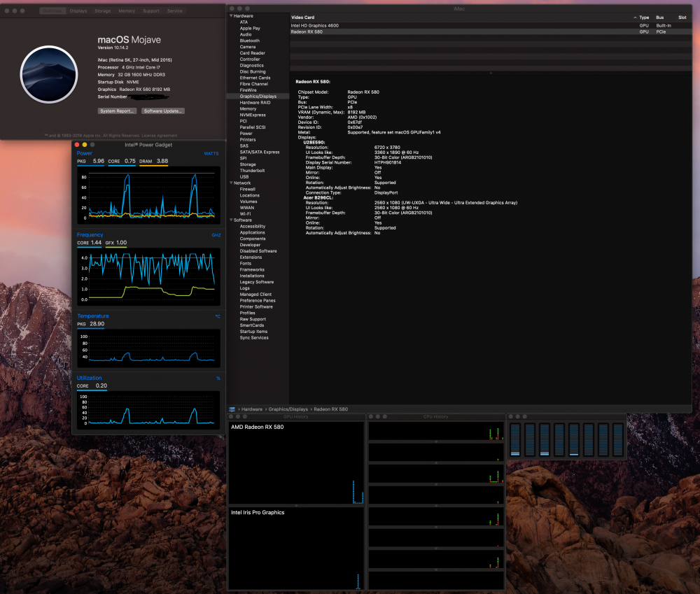Click the GFX 1.00 frequency reading

[116, 243]
